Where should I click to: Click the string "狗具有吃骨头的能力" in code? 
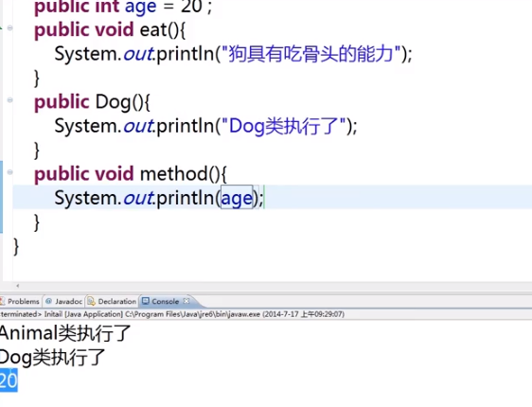pyautogui.click(x=310, y=54)
